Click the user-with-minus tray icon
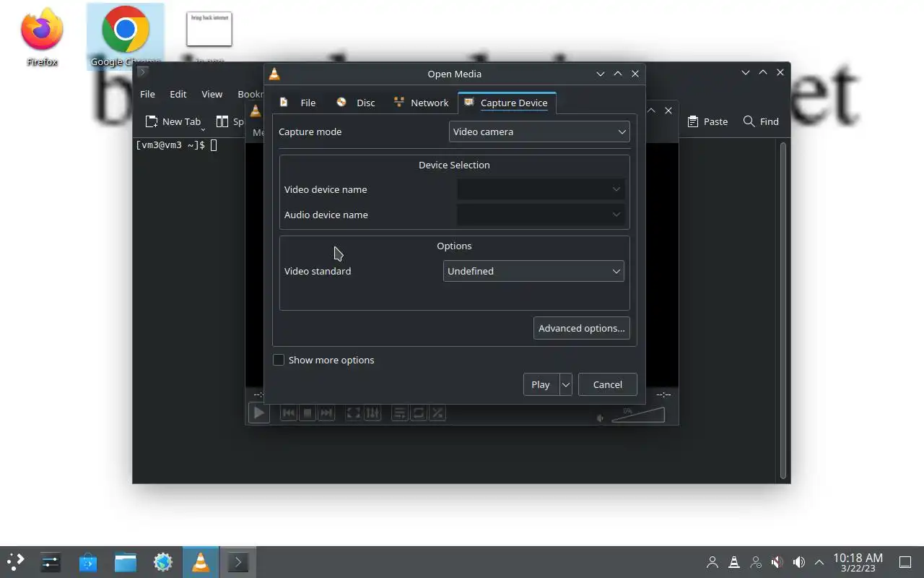The image size is (924, 578). pos(756,562)
